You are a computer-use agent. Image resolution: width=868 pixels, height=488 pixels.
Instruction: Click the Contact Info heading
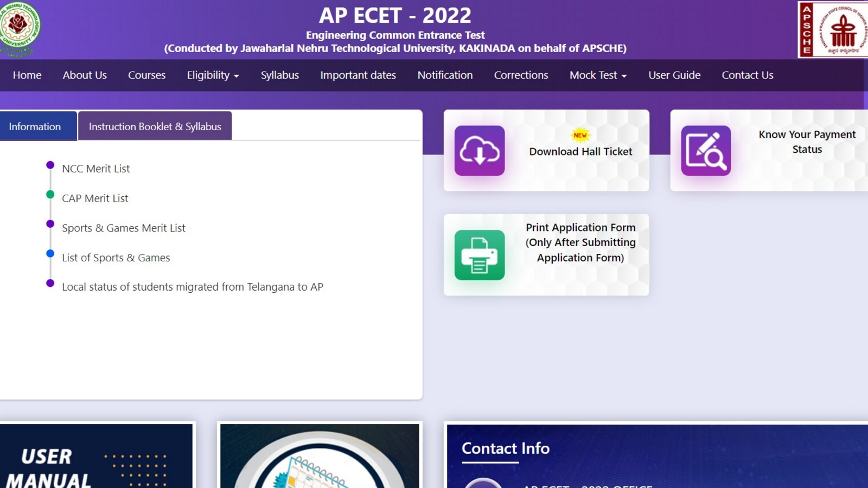(x=506, y=448)
